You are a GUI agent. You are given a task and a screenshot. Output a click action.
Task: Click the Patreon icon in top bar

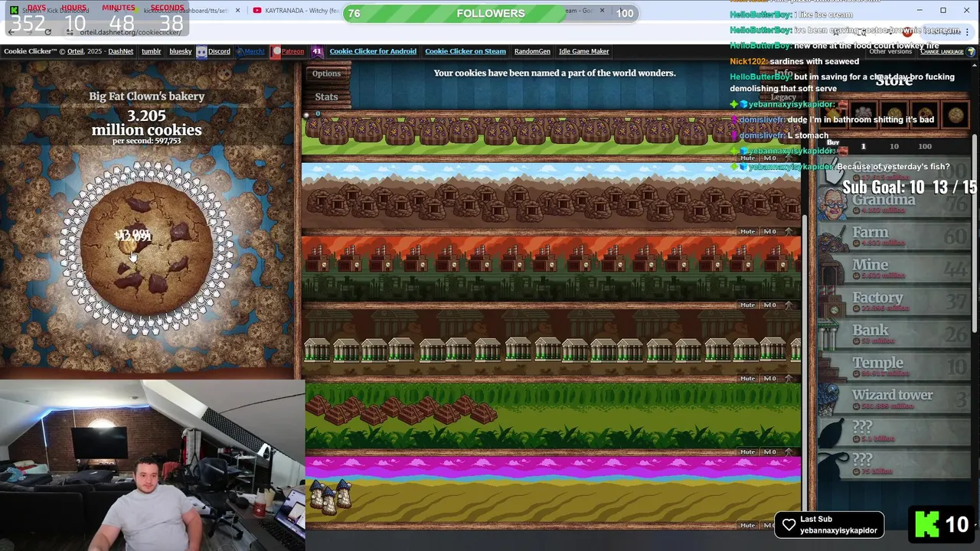pos(277,51)
